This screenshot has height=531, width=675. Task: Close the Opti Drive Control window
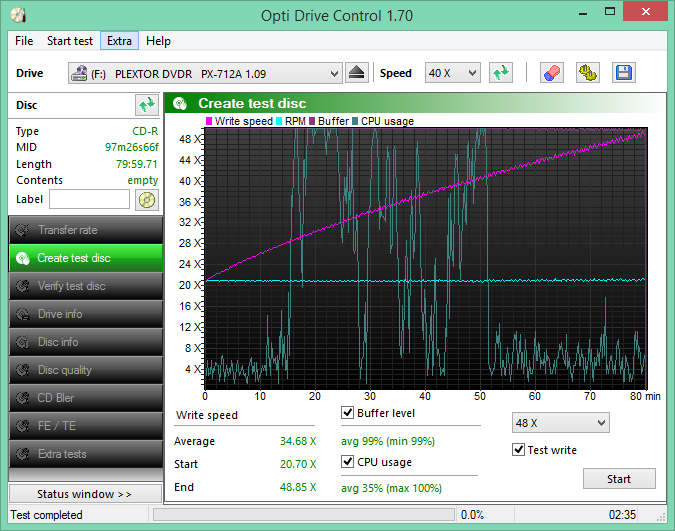645,12
